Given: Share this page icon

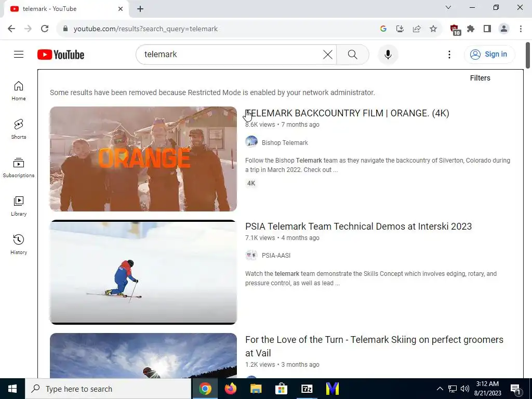Looking at the screenshot, I should click(417, 29).
